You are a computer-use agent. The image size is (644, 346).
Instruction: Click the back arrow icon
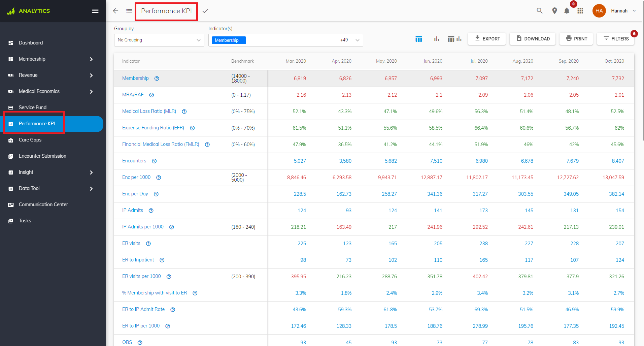click(115, 11)
